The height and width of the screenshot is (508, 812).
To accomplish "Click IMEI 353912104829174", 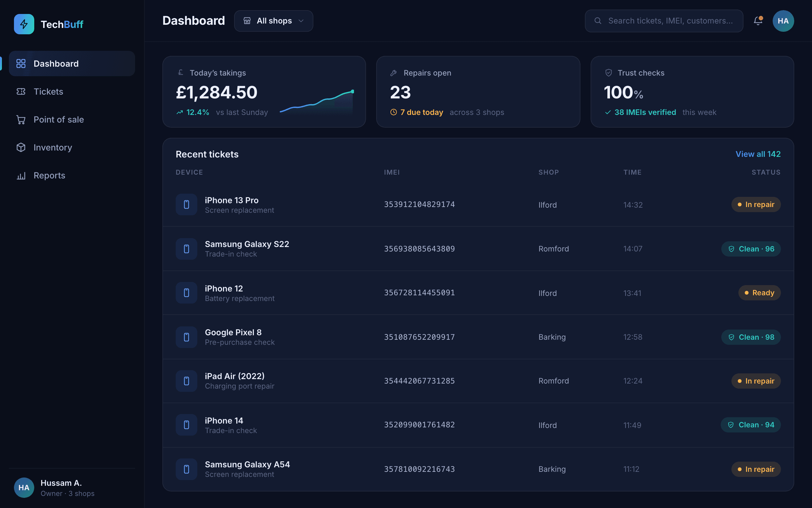I will point(419,204).
